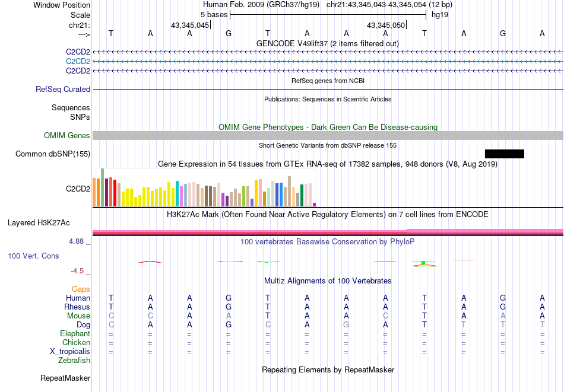This screenshot has height=392, width=564.
Task: Open OMIM Gene Phenotypes track title
Action: click(328, 127)
